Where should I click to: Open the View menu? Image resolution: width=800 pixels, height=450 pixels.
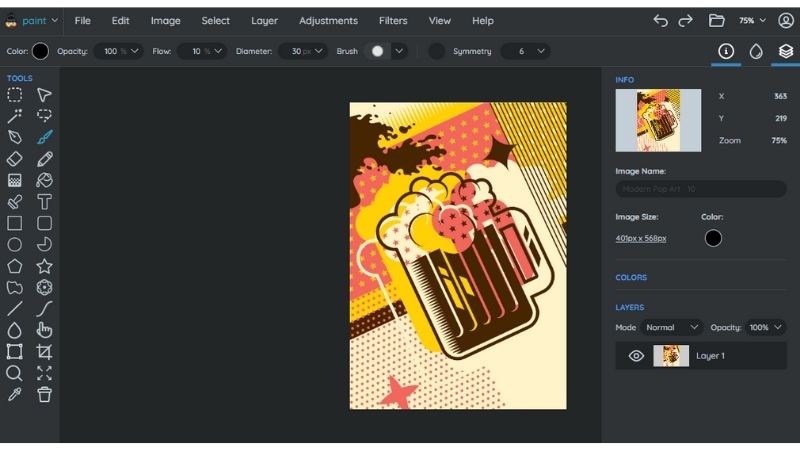coord(439,20)
